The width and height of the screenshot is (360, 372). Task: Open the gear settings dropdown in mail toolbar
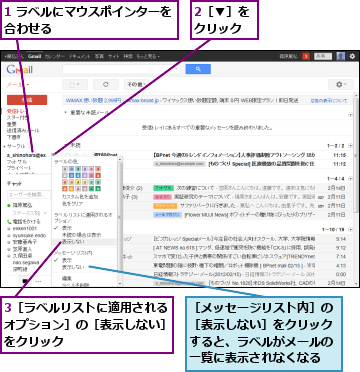coord(341,85)
